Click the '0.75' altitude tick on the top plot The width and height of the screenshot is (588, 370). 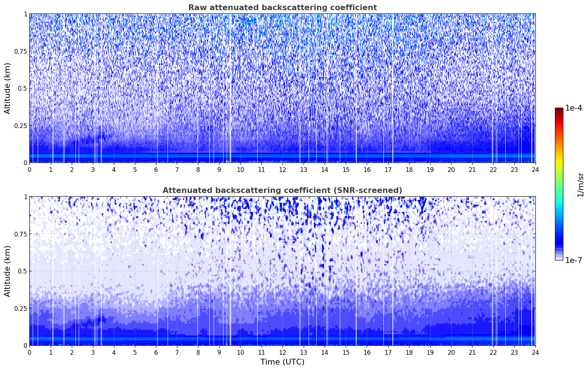(x=21, y=52)
